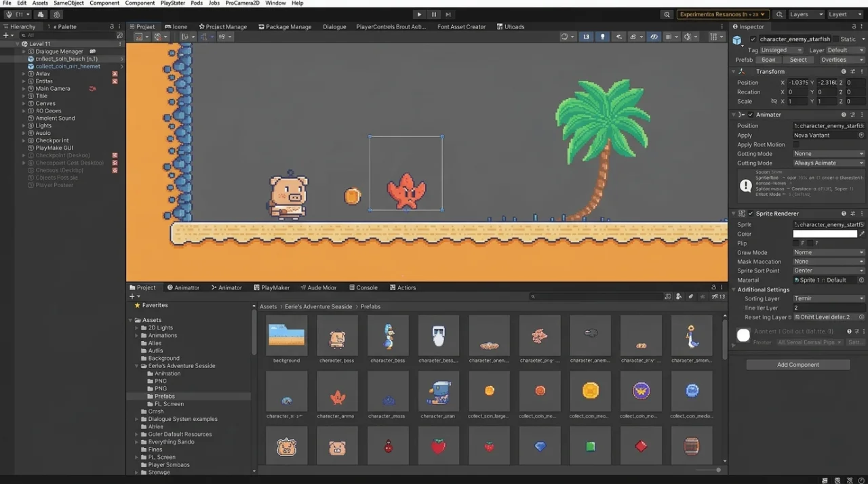Open the Layer Default dropdown
868x484 pixels.
click(x=845, y=50)
